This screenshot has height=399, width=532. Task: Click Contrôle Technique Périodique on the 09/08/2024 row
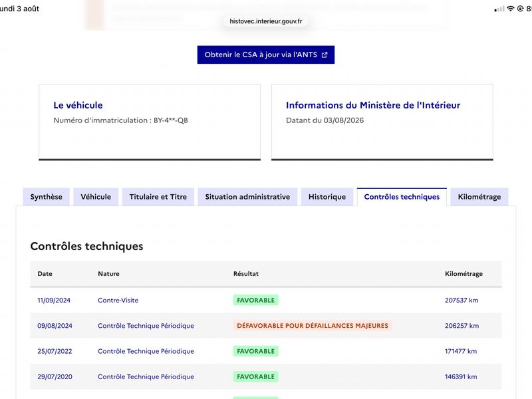pos(146,326)
